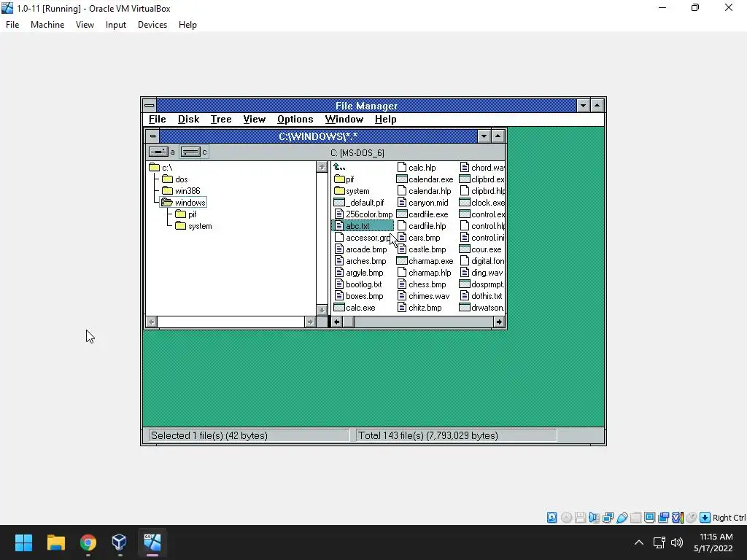Viewport: 747px width, 560px height.
Task: Select drive c icon in File Manager
Action: [194, 152]
